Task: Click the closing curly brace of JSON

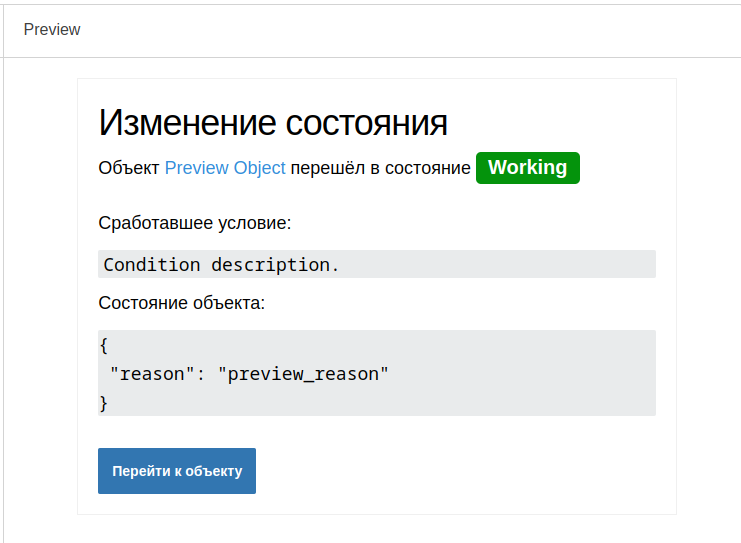Action: 104,403
